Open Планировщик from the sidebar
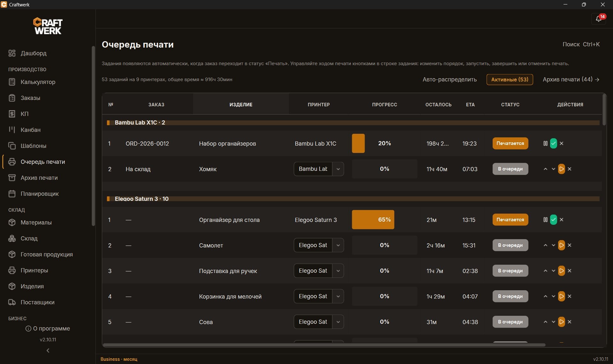 pyautogui.click(x=40, y=194)
